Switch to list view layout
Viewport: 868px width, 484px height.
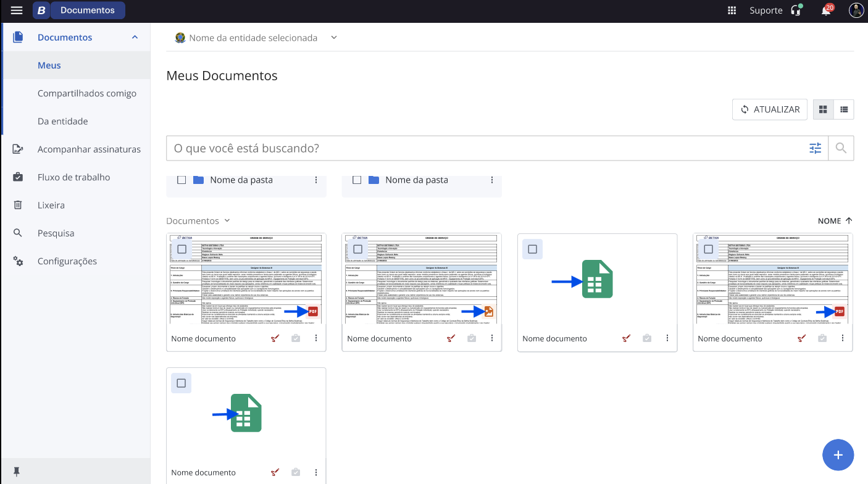click(x=843, y=109)
